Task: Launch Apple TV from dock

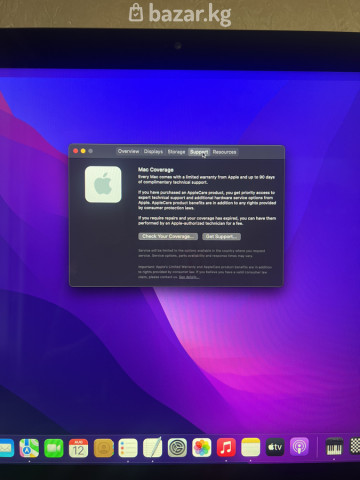Action: click(x=275, y=447)
